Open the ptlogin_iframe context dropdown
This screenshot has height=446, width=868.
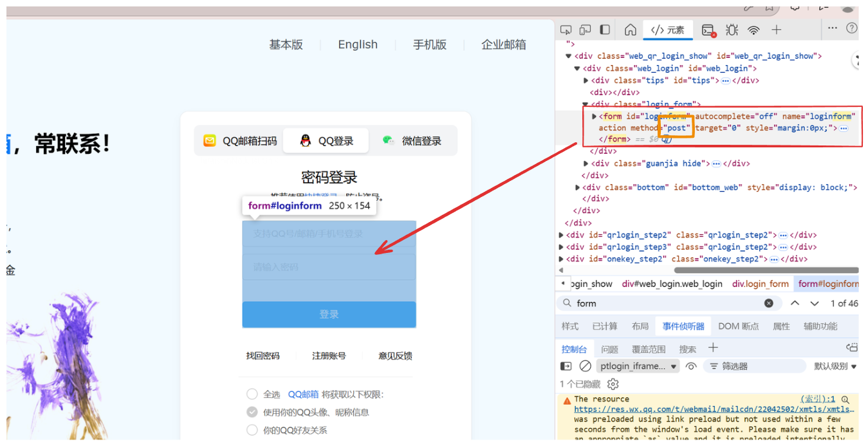point(638,366)
